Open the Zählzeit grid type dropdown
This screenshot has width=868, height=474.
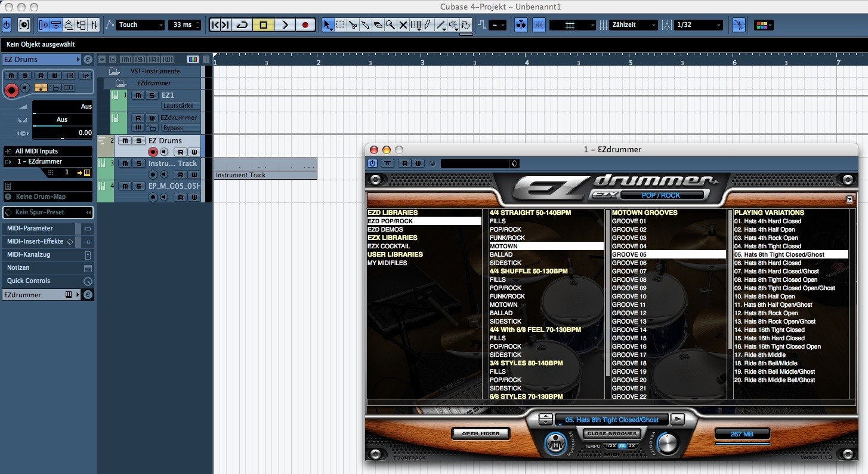point(634,25)
